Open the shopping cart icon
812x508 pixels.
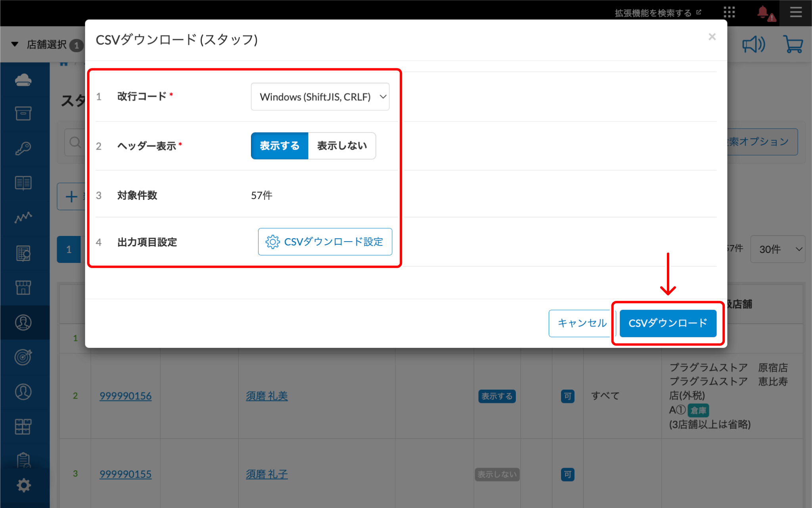(793, 44)
